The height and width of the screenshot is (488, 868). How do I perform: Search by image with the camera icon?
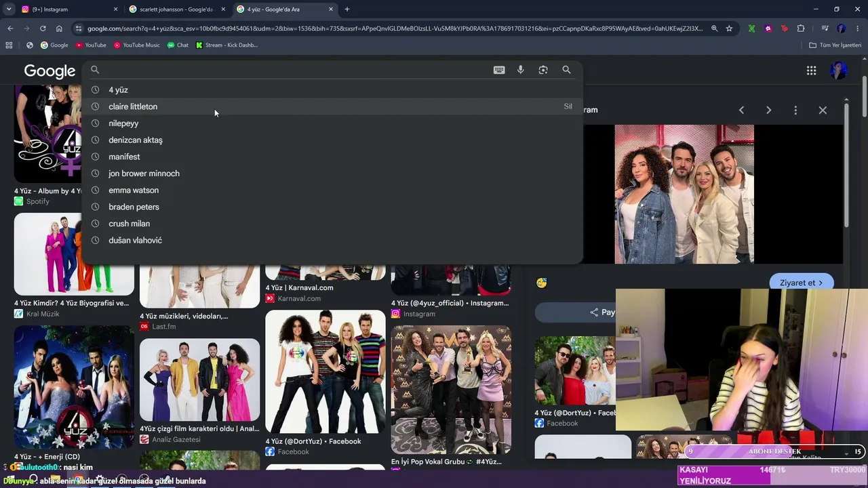(543, 70)
